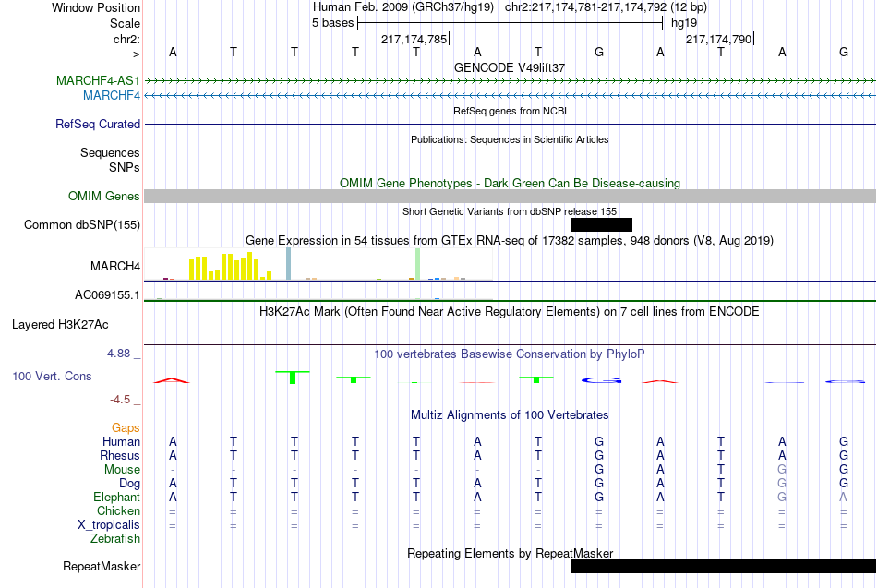Click the green MARCHF4-AS1 arrow line
The width and height of the screenshot is (877, 588).
click(511, 81)
